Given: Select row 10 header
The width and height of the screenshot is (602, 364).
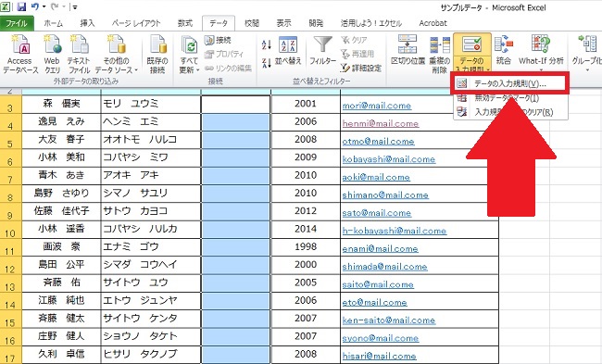Looking at the screenshot, I should (x=11, y=230).
